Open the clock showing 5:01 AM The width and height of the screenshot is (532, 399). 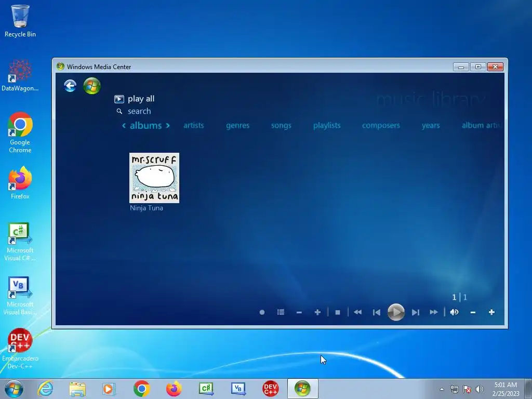[506, 389]
